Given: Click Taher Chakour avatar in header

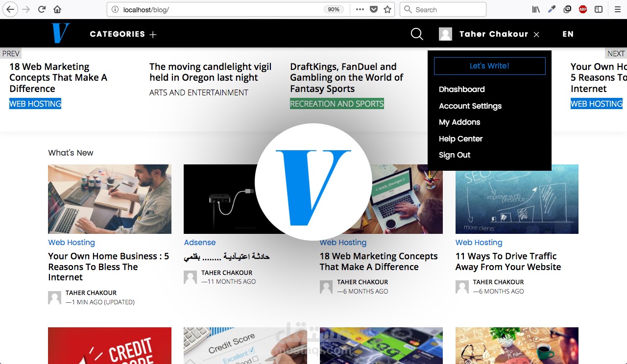Looking at the screenshot, I should pyautogui.click(x=445, y=34).
